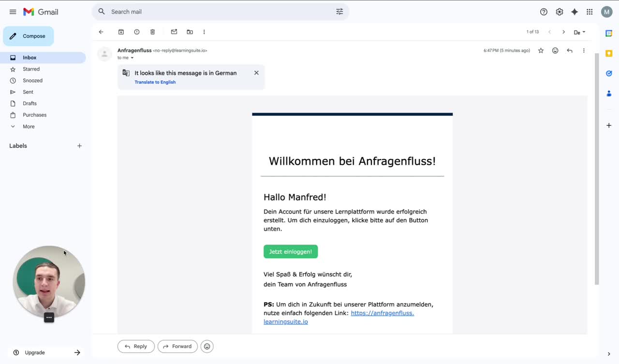This screenshot has height=364, width=619.
Task: Click into the Search mail field
Action: [220, 12]
